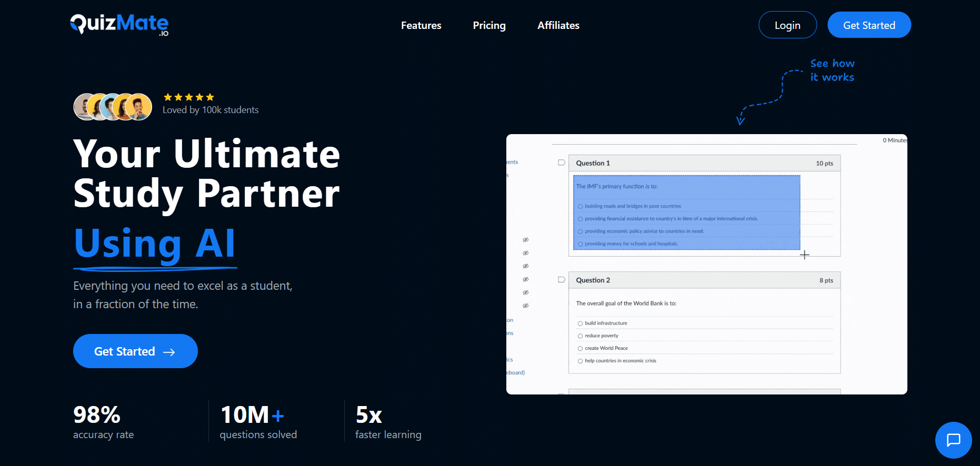Click the "Question 2" header text
The height and width of the screenshot is (466, 980).
tap(593, 280)
